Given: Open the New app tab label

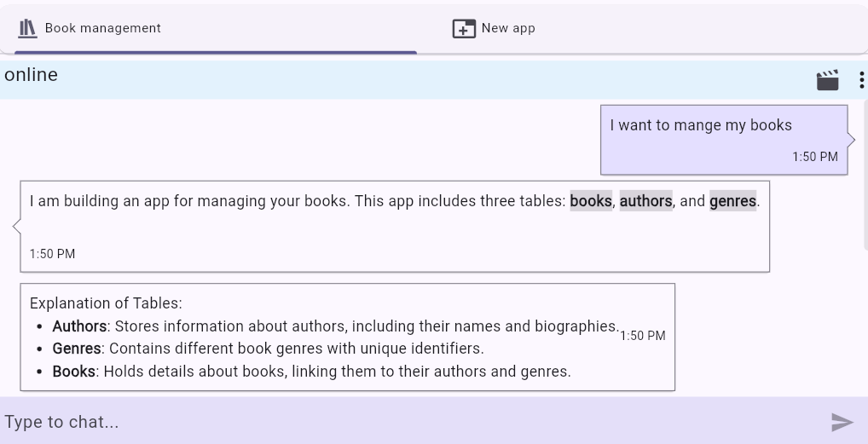Looking at the screenshot, I should 508,28.
